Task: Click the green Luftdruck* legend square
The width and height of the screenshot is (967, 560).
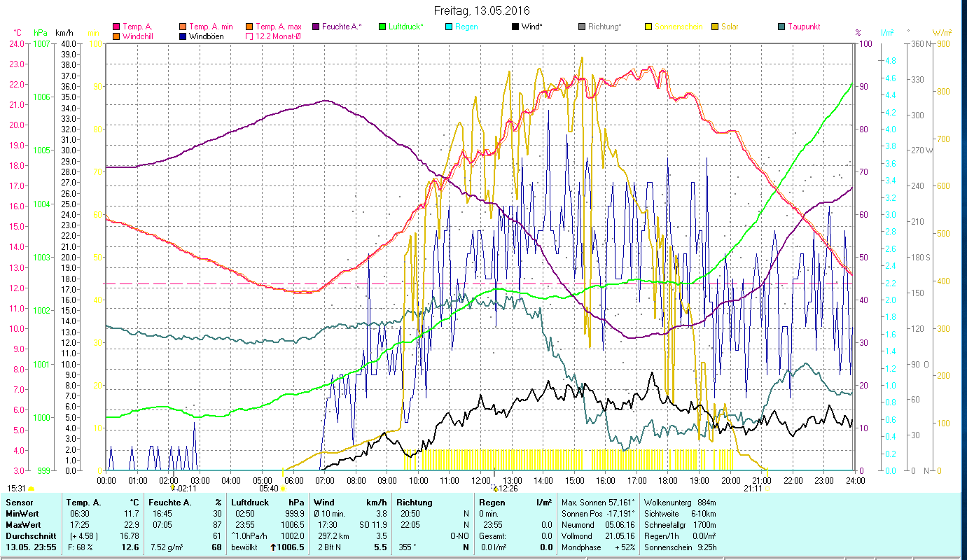Action: click(382, 27)
